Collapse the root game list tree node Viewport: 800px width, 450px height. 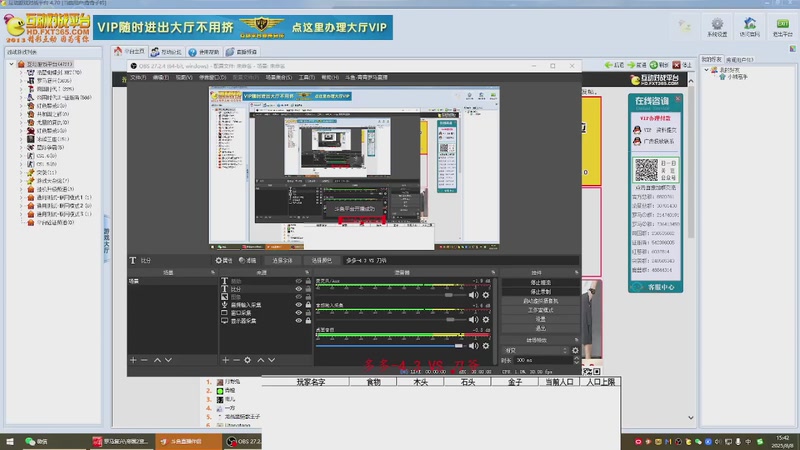tap(11, 64)
